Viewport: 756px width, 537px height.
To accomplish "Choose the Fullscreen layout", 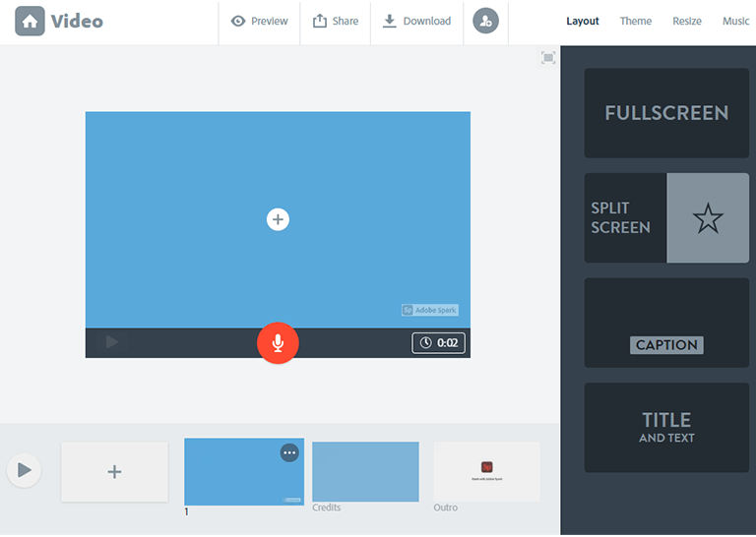I will (666, 113).
